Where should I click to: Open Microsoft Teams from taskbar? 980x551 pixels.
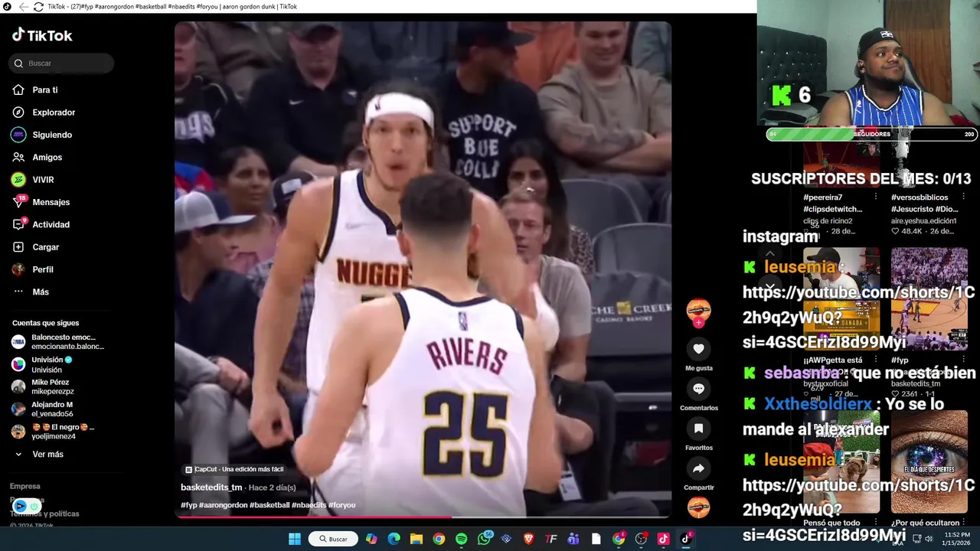[x=573, y=539]
